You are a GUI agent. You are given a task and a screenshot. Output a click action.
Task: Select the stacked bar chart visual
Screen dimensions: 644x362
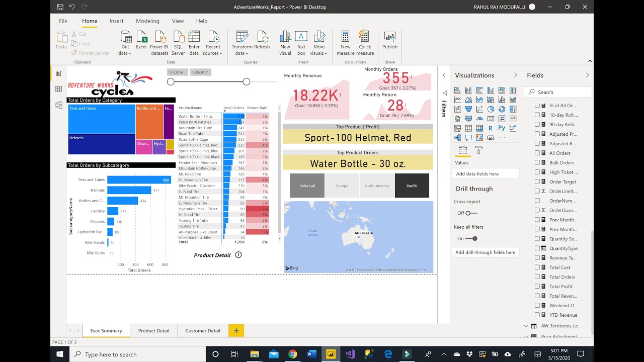[x=457, y=90]
